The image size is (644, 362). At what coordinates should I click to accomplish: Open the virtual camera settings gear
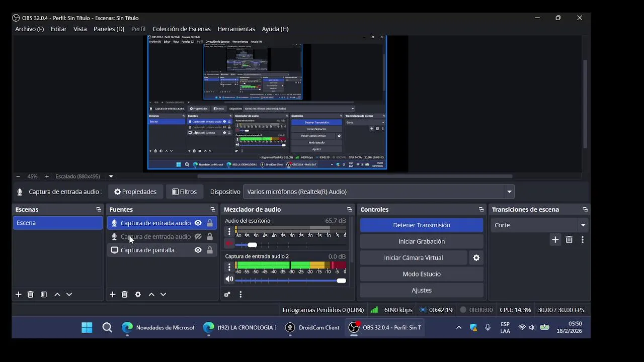(476, 258)
